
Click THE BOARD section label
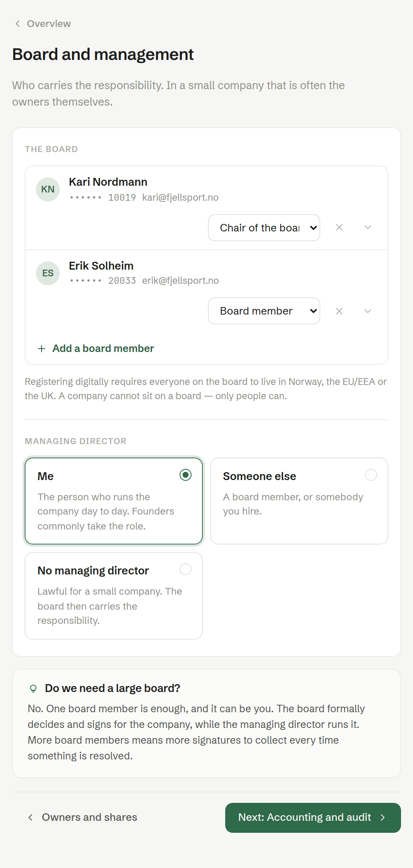pos(51,149)
